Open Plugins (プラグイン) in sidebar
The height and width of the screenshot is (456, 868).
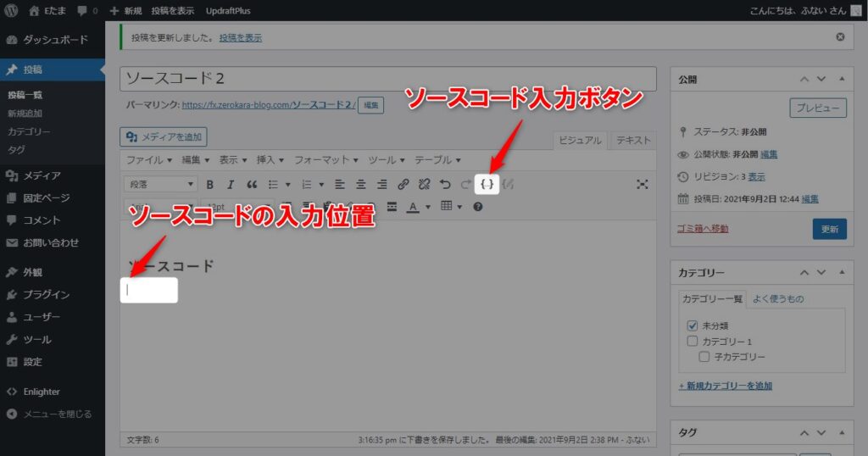(53, 294)
